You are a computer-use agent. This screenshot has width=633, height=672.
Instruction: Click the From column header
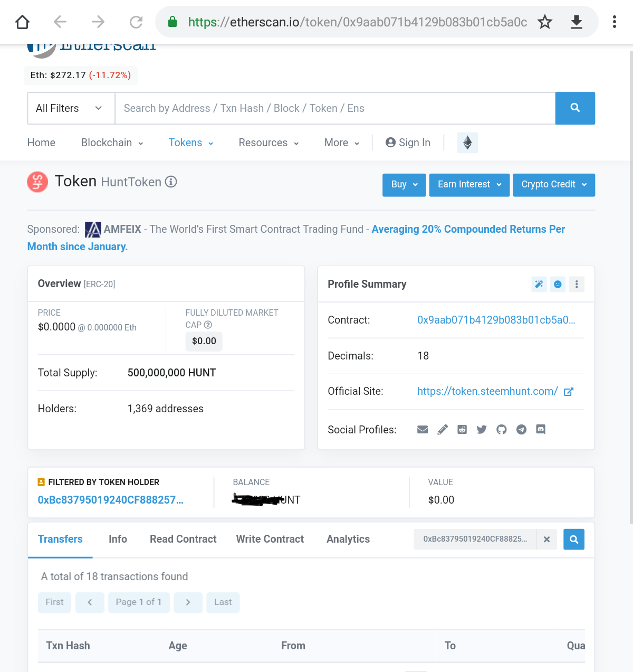[x=293, y=646]
